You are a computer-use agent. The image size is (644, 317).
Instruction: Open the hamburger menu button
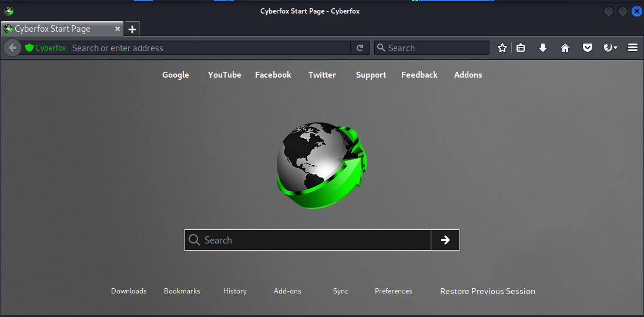632,48
